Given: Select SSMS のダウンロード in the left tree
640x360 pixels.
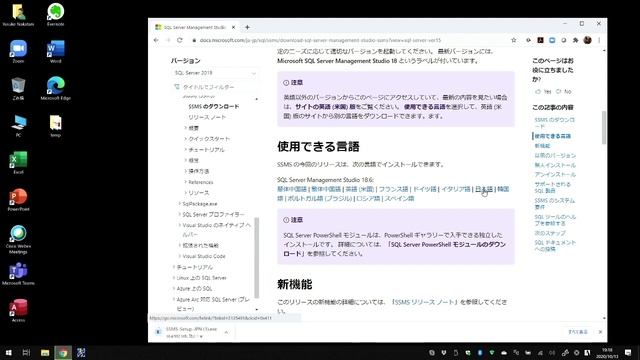Looking at the screenshot, I should [x=213, y=107].
